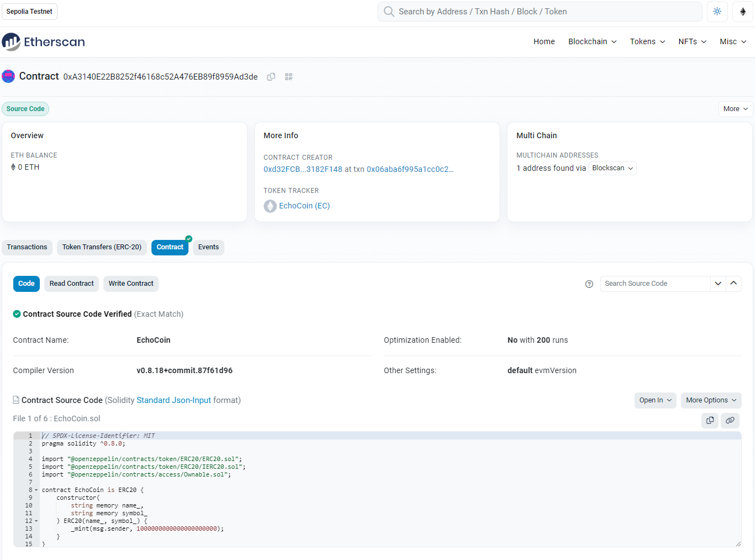755x560 pixels.
Task: Click 'File 1 of 6 : EchoCoin.sol' label
Action: (57, 418)
